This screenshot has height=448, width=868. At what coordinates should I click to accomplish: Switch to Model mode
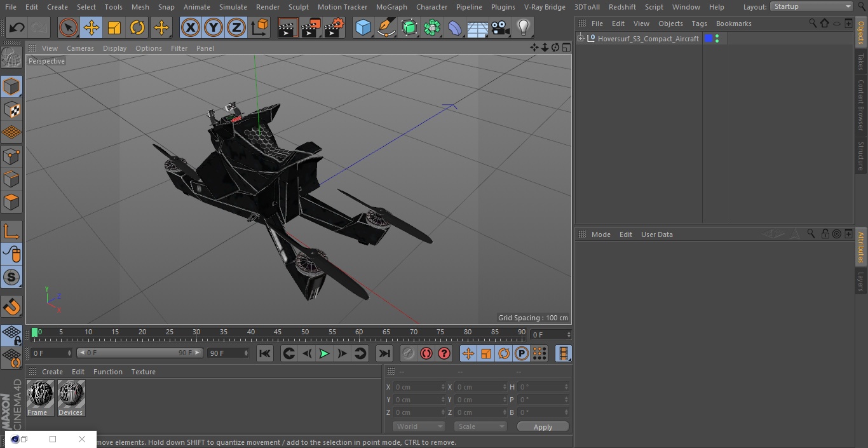(11, 86)
